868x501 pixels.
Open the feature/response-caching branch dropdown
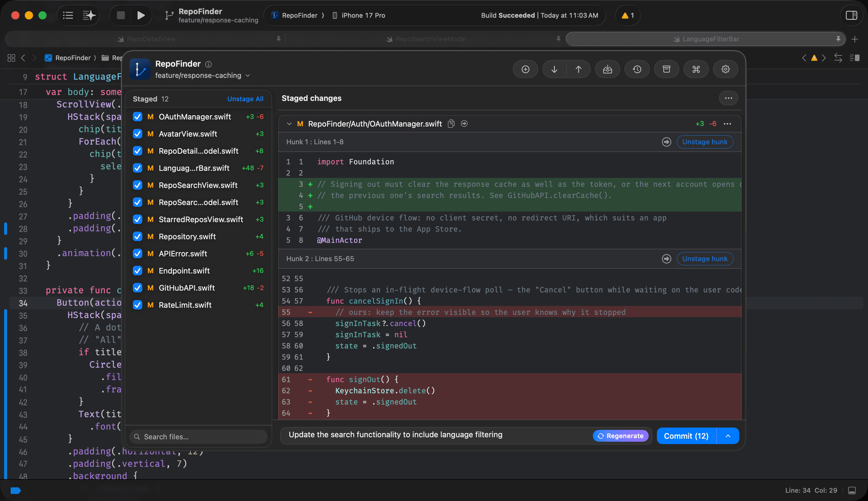click(x=203, y=75)
